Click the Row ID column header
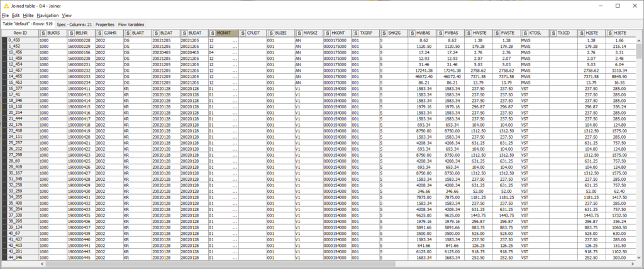 pyautogui.click(x=20, y=32)
